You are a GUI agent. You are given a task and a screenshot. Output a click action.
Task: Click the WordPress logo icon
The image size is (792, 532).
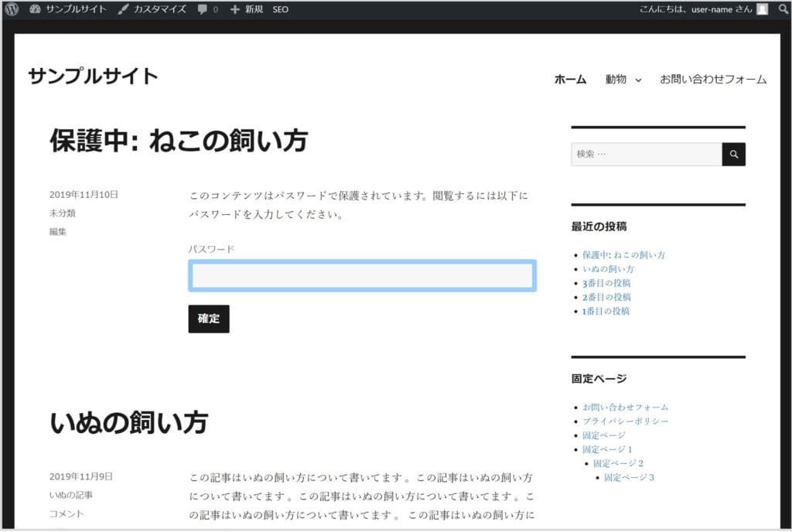(x=12, y=9)
